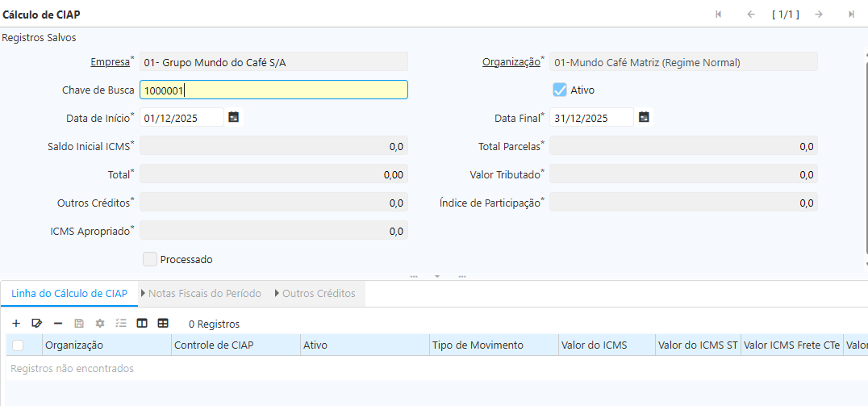The width and height of the screenshot is (868, 406).
Task: Open the Data de Início calendar picker
Action: pyautogui.click(x=233, y=117)
